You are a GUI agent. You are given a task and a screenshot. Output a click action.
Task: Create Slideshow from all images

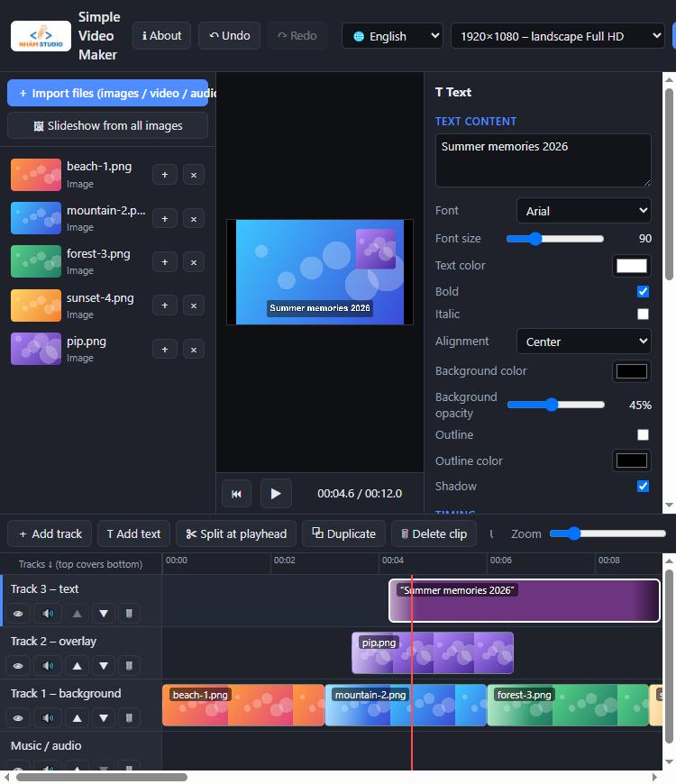107,125
